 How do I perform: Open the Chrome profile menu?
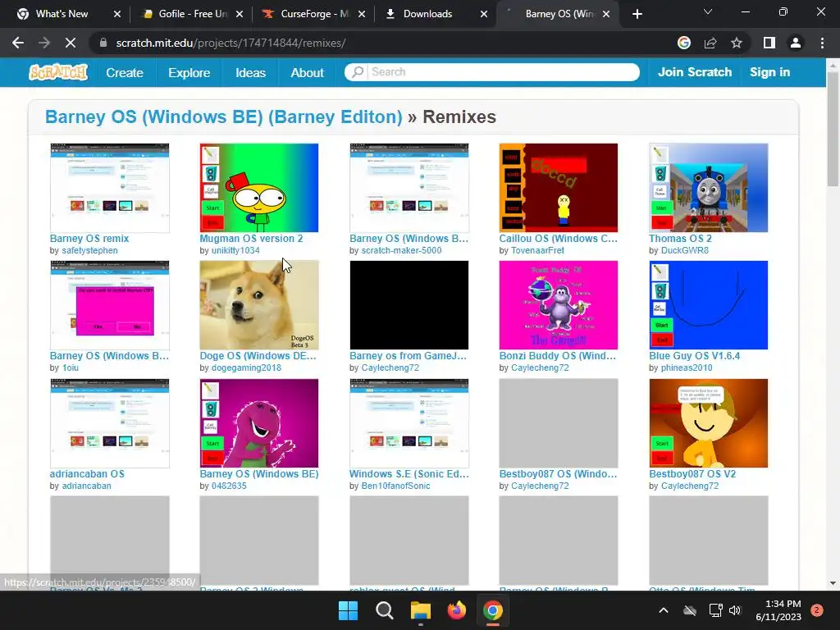tap(796, 43)
